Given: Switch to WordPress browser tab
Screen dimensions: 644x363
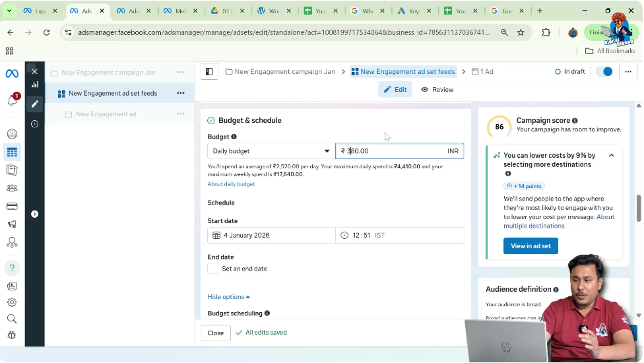Looking at the screenshot, I should click(x=274, y=11).
